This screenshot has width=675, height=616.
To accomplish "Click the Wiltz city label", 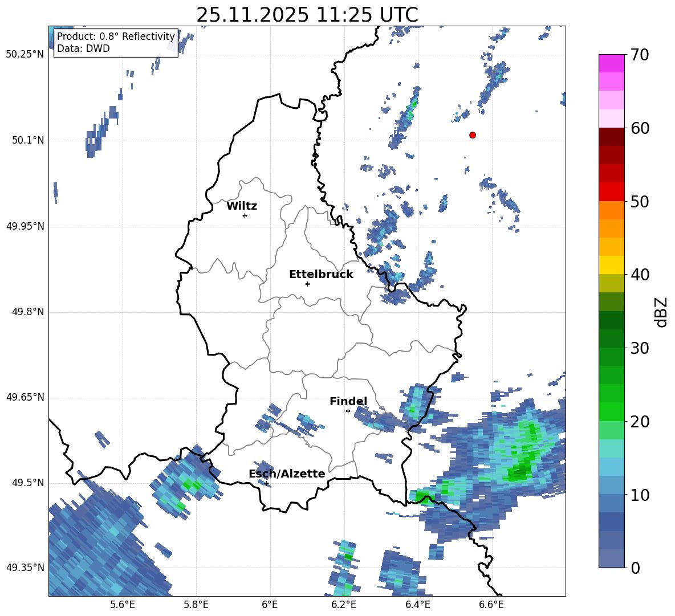I will (242, 206).
